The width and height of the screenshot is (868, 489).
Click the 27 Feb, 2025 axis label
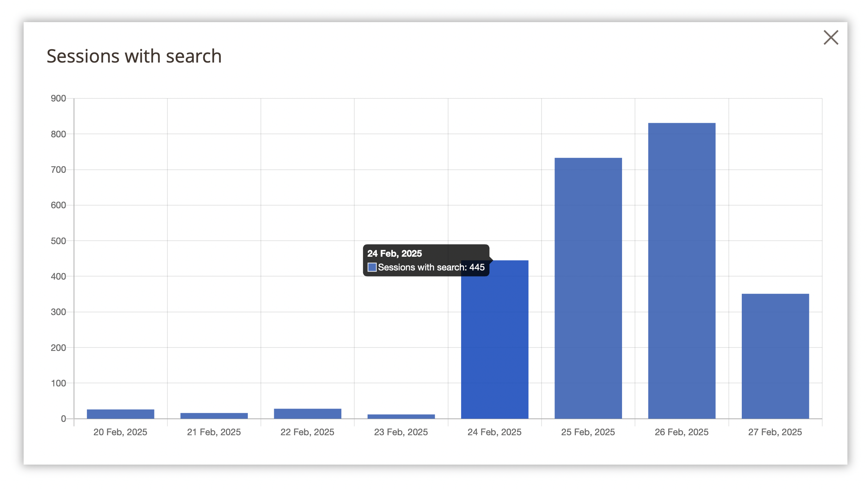tap(775, 432)
